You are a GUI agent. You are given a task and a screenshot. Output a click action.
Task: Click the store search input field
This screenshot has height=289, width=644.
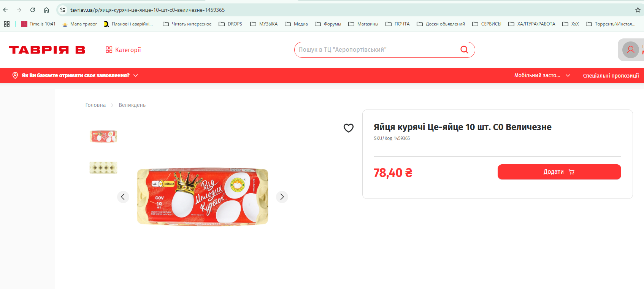pos(376,50)
